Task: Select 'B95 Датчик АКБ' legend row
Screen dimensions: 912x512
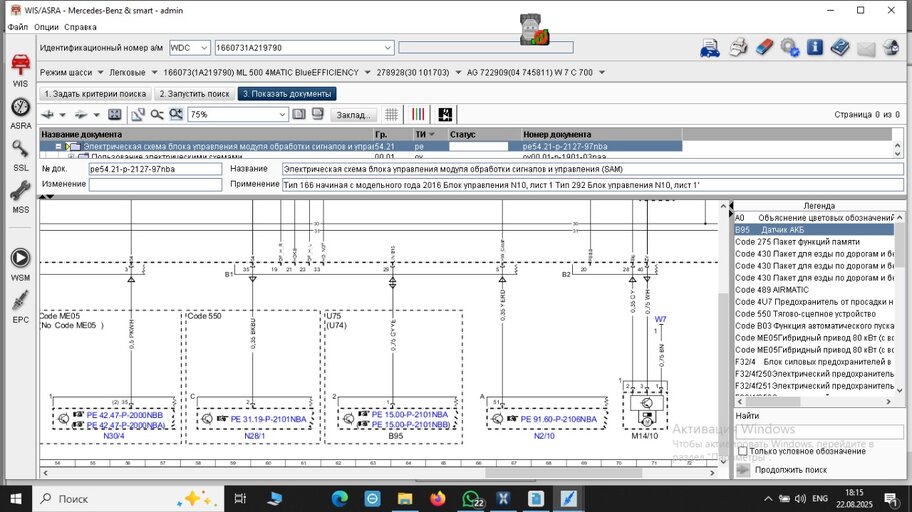Action: coord(814,230)
